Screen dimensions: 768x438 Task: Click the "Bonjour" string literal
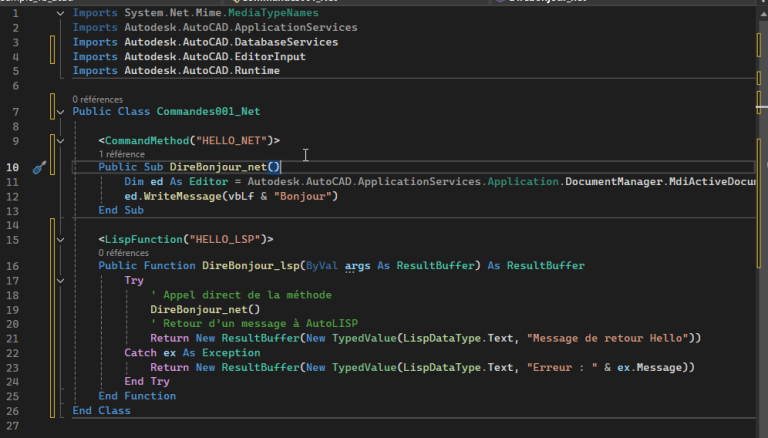pyautogui.click(x=303, y=196)
